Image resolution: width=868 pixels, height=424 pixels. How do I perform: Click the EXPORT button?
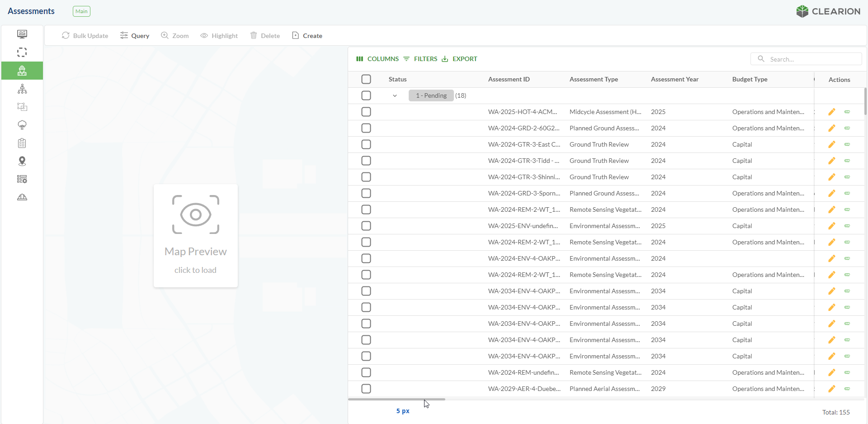(x=459, y=59)
